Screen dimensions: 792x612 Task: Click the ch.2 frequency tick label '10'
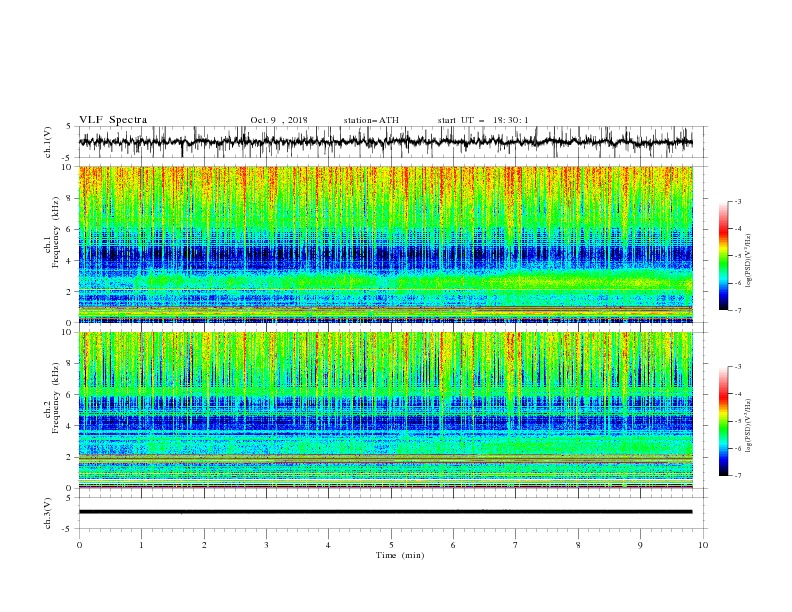point(67,332)
